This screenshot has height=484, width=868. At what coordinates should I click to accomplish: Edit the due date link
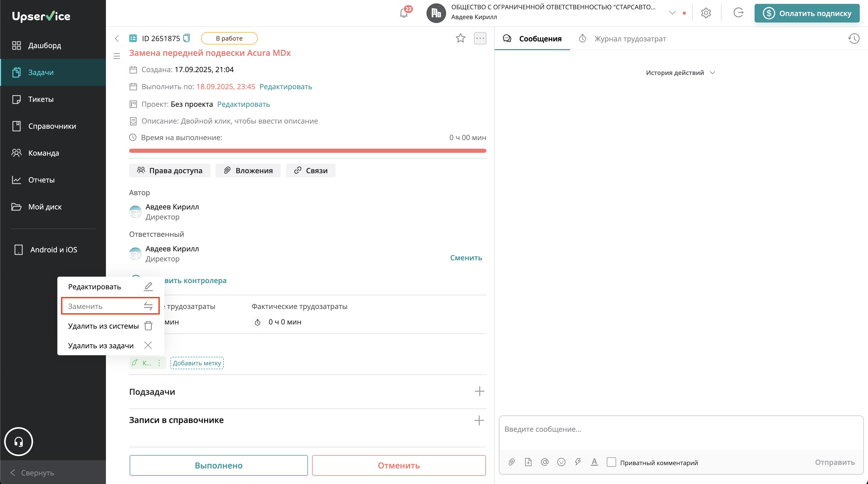pyautogui.click(x=286, y=87)
